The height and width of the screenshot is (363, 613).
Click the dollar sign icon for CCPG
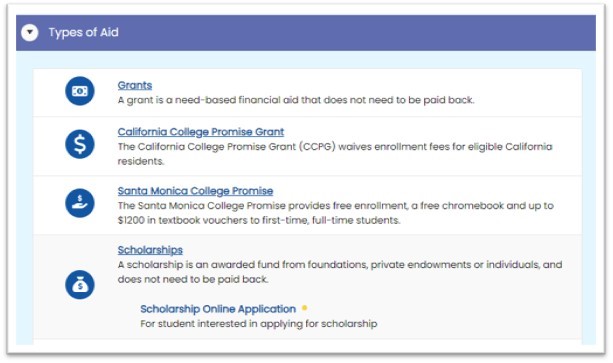pos(80,144)
